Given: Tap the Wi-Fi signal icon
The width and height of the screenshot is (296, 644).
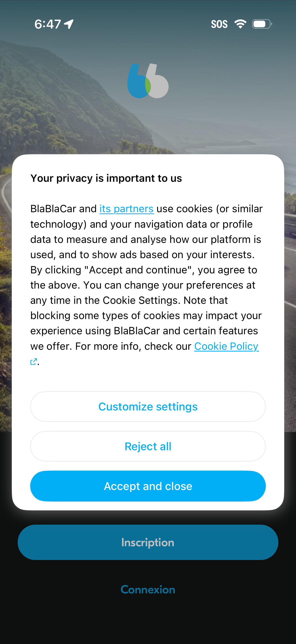Looking at the screenshot, I should click(240, 24).
